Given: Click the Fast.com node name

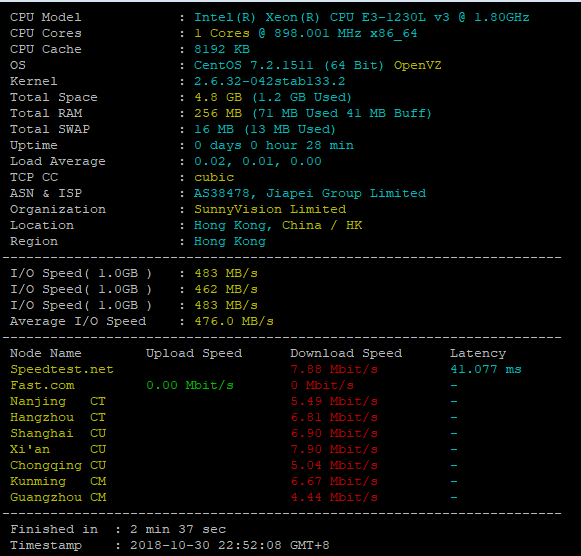Looking at the screenshot, I should coord(42,385).
